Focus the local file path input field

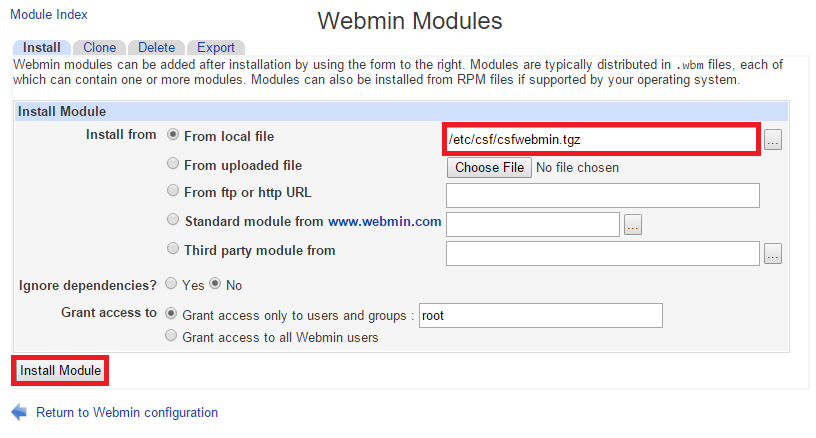pos(602,139)
